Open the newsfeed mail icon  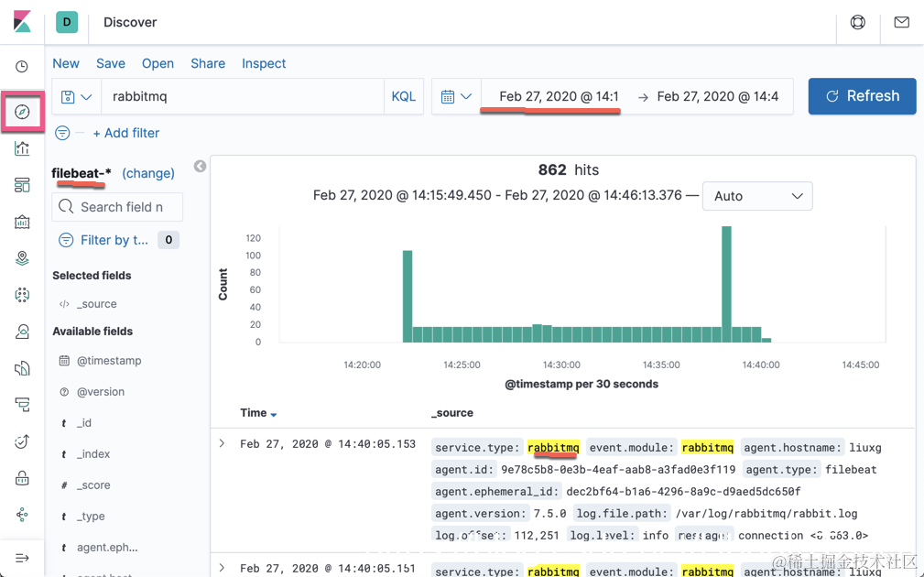click(x=902, y=22)
